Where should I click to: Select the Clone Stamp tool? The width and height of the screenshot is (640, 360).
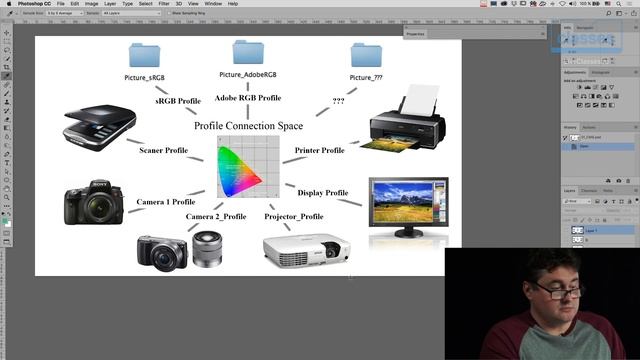[7, 102]
